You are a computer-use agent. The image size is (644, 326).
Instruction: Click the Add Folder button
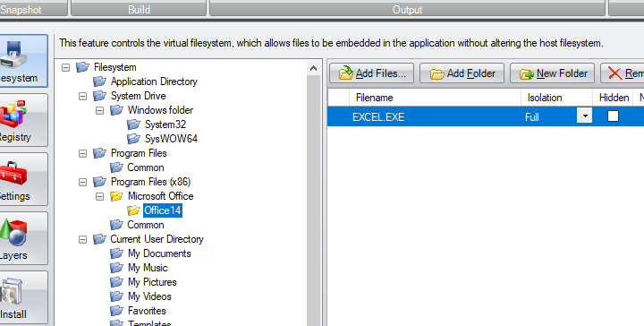click(462, 73)
